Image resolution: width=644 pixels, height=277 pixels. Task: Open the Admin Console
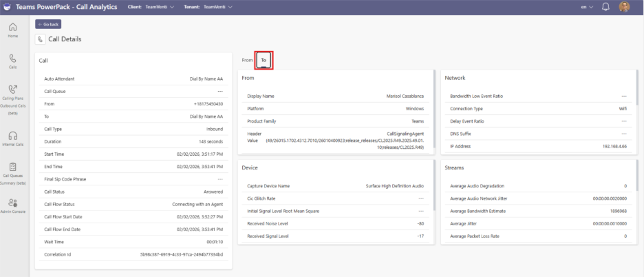(13, 205)
